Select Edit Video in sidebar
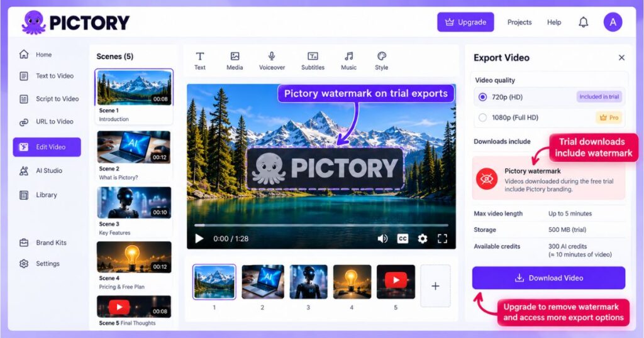 coord(47,147)
